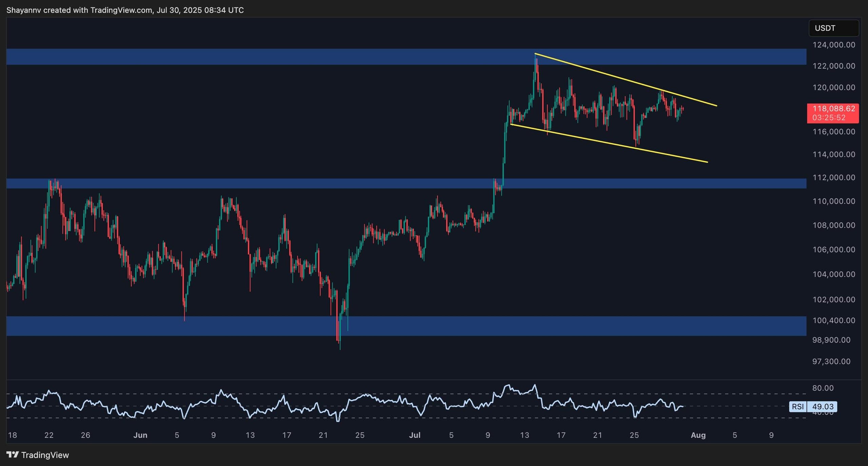Image resolution: width=868 pixels, height=466 pixels.
Task: Click the red current price label 118,088.62
Action: (x=833, y=109)
